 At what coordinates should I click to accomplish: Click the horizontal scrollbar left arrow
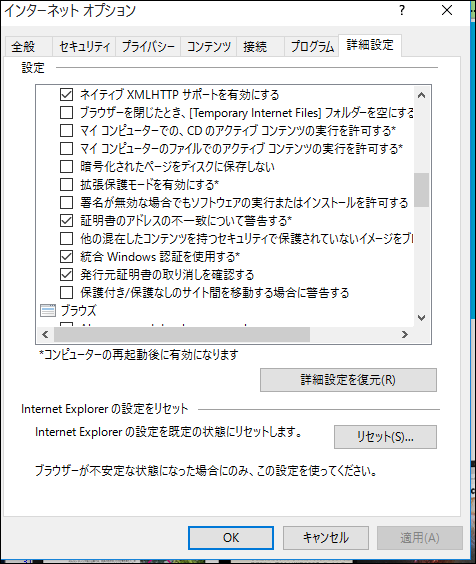click(x=45, y=335)
